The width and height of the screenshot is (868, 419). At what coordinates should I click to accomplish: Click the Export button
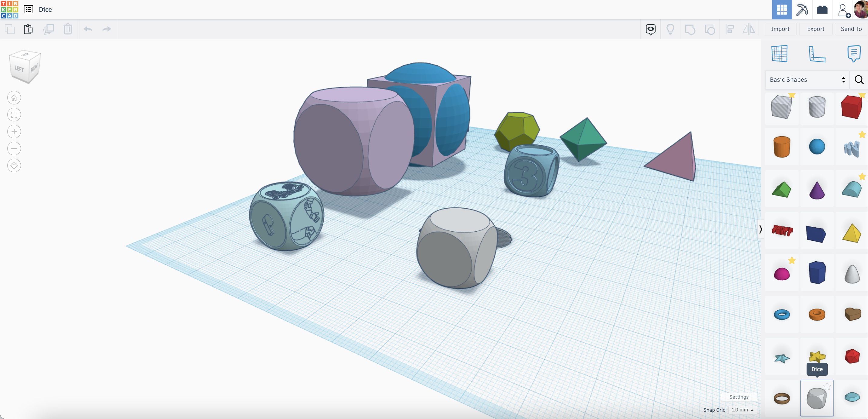point(816,29)
